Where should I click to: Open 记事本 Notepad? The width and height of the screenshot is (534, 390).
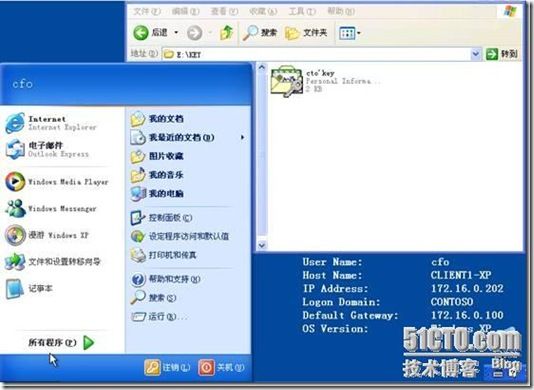coord(30,288)
